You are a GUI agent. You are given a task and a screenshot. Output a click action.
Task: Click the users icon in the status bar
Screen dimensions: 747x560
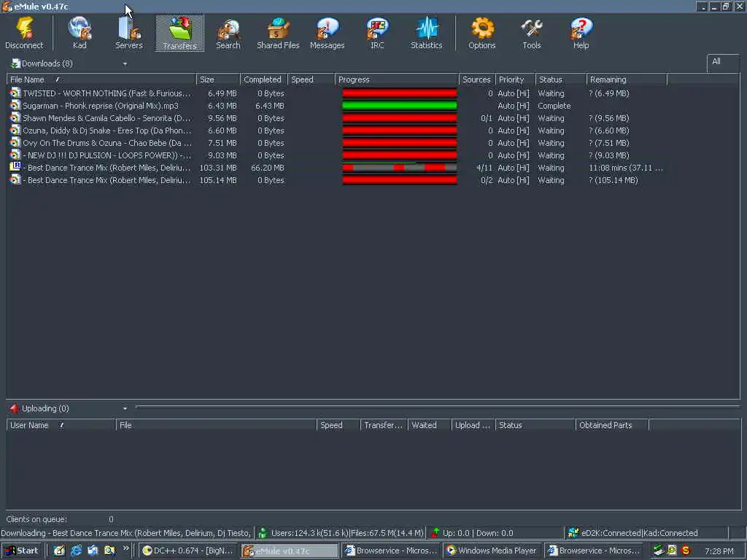(263, 533)
